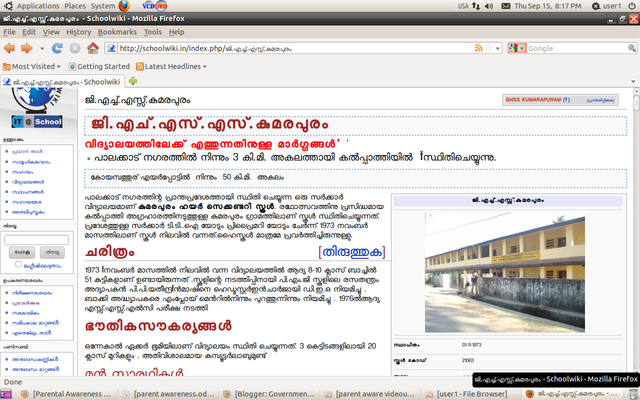Open the USA keyboard layout indicator
Screen dimensions: 640x400
(463, 6)
